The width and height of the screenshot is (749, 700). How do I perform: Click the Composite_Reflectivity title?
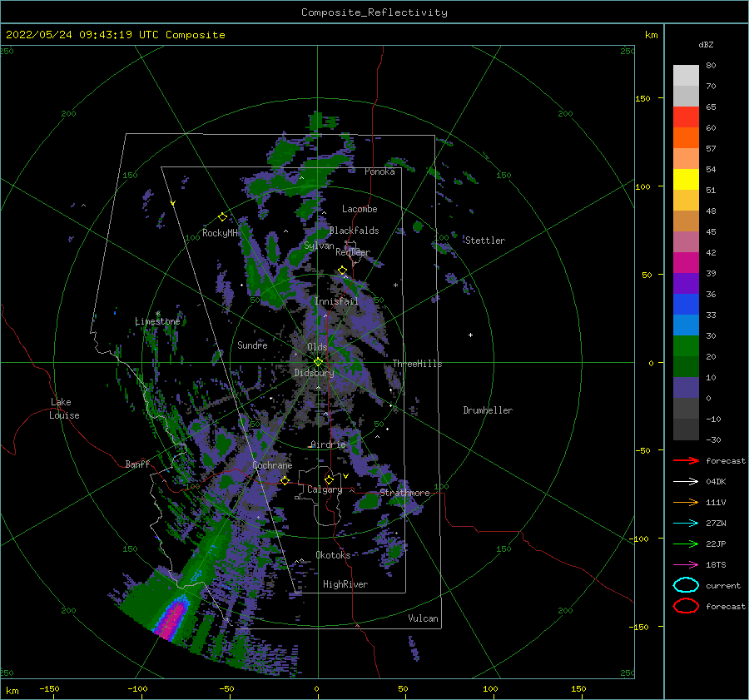click(x=374, y=12)
